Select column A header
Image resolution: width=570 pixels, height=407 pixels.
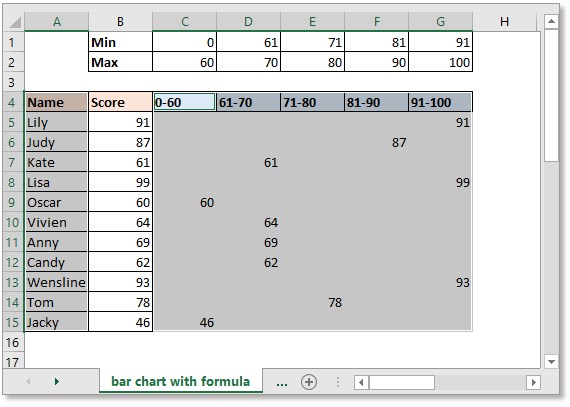pyautogui.click(x=56, y=22)
